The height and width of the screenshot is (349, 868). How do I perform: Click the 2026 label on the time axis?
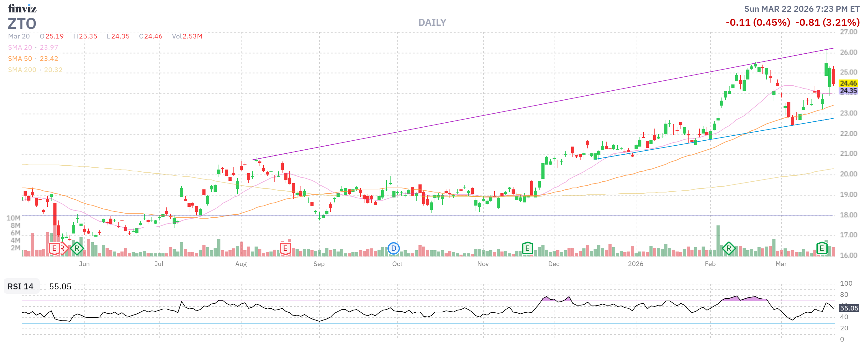pyautogui.click(x=635, y=264)
